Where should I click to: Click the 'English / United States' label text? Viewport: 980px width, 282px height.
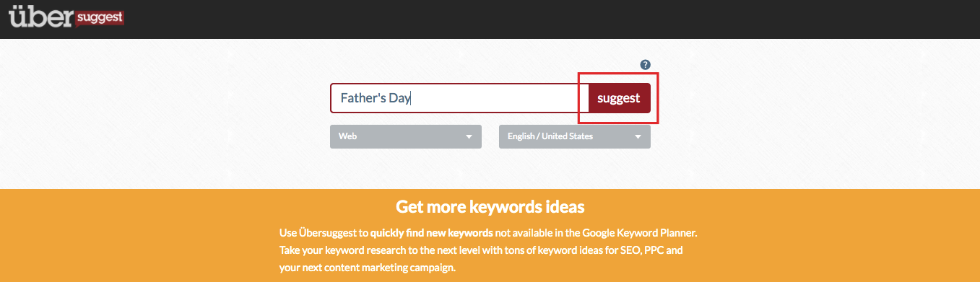550,136
